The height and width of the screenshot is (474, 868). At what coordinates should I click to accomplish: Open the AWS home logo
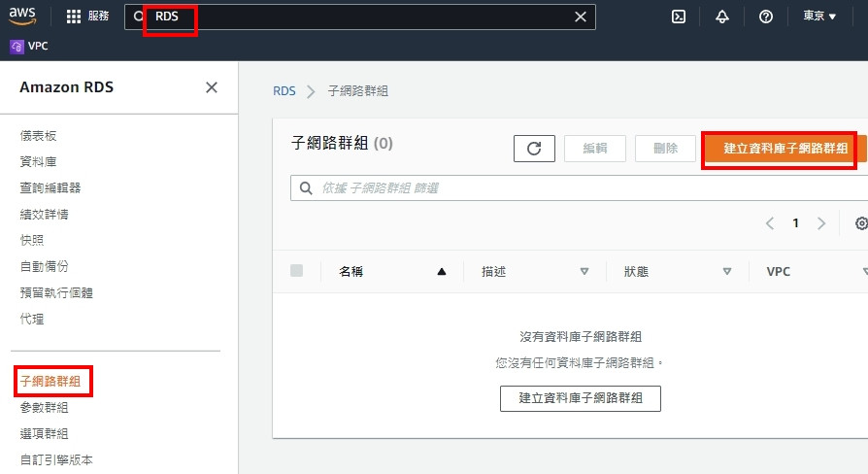pyautogui.click(x=22, y=17)
